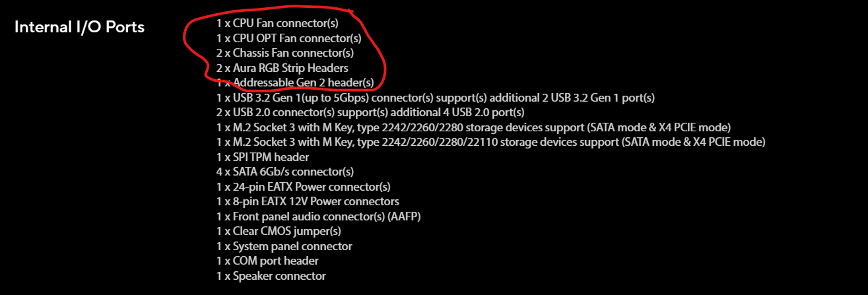Select the System panel connector entry
Screen dimensions: 868x295
284,246
